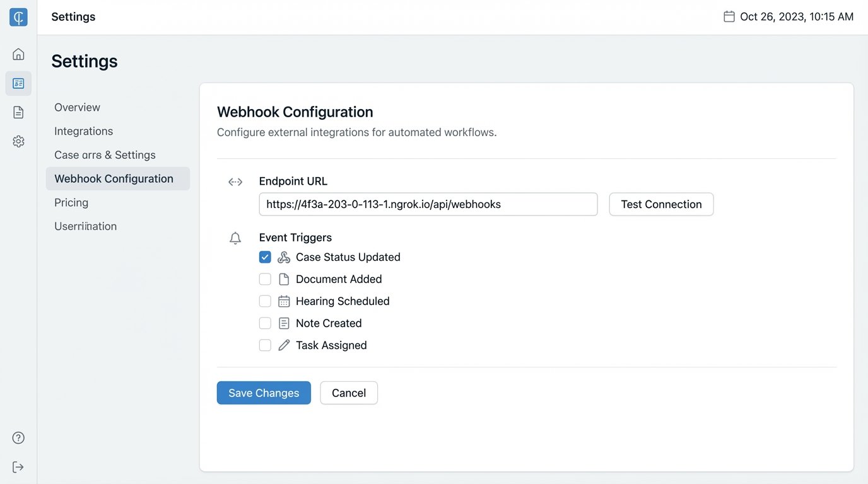Click into the Endpoint URL field
The height and width of the screenshot is (484, 868).
point(428,204)
